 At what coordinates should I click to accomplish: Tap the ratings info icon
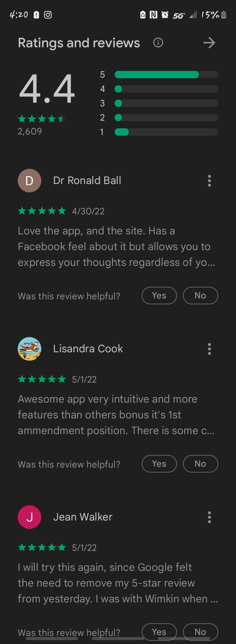[158, 43]
